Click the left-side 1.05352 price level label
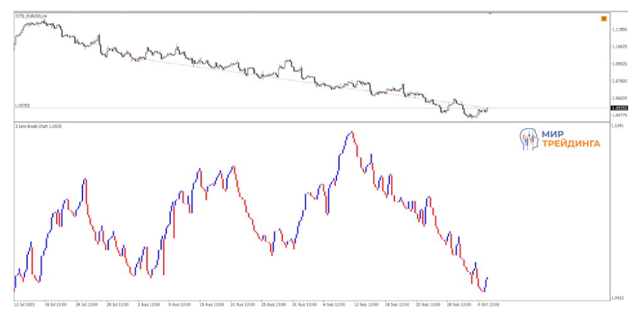Viewport: 644px width, 323px height. (22, 106)
